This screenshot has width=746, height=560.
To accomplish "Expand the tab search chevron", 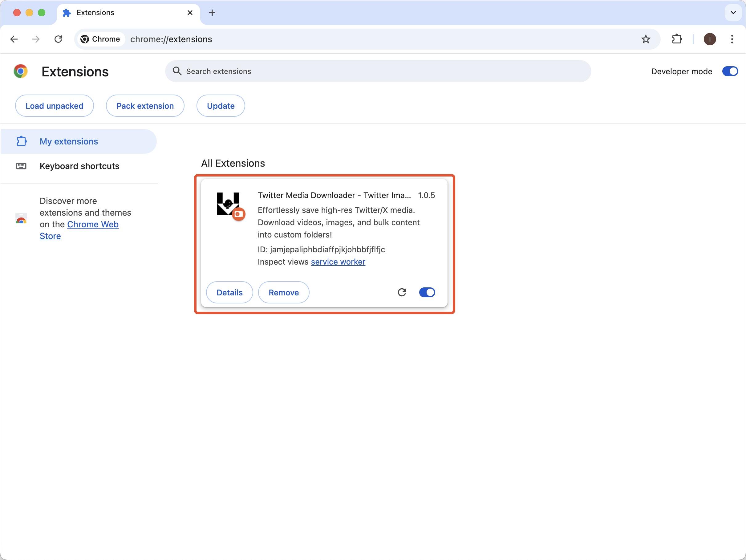I will click(x=733, y=13).
